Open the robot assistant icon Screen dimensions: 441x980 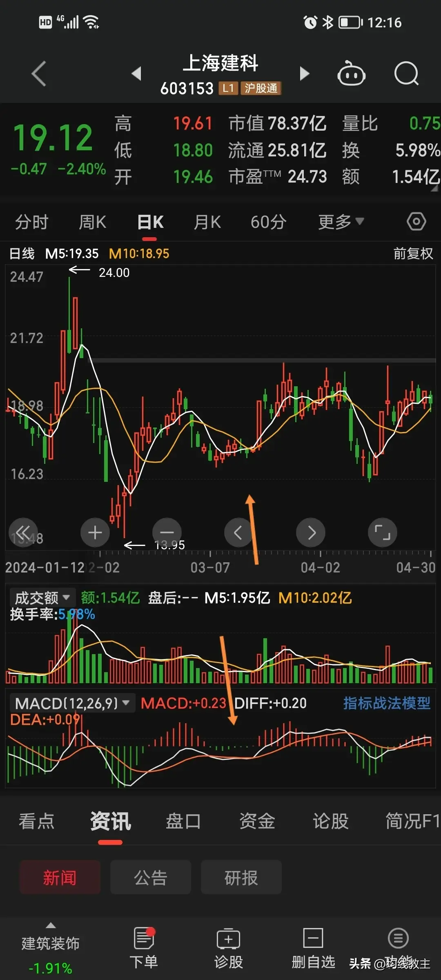[351, 73]
